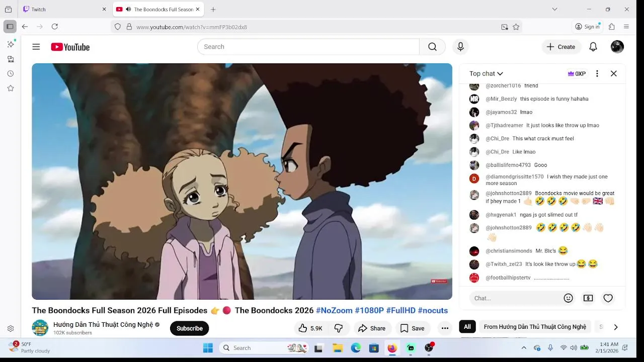Viewport: 644px width, 362px height.
Task: Open the #NoZoom hashtag link
Action: tap(334, 310)
